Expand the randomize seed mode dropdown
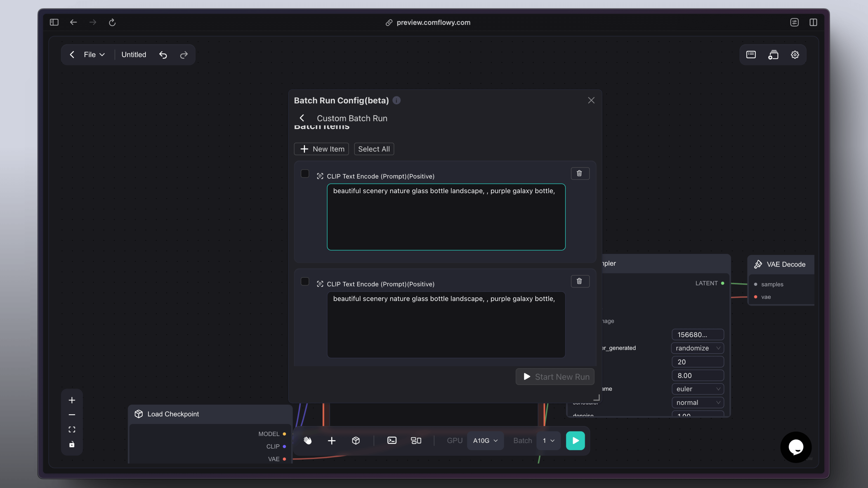This screenshot has height=488, width=868. [697, 348]
